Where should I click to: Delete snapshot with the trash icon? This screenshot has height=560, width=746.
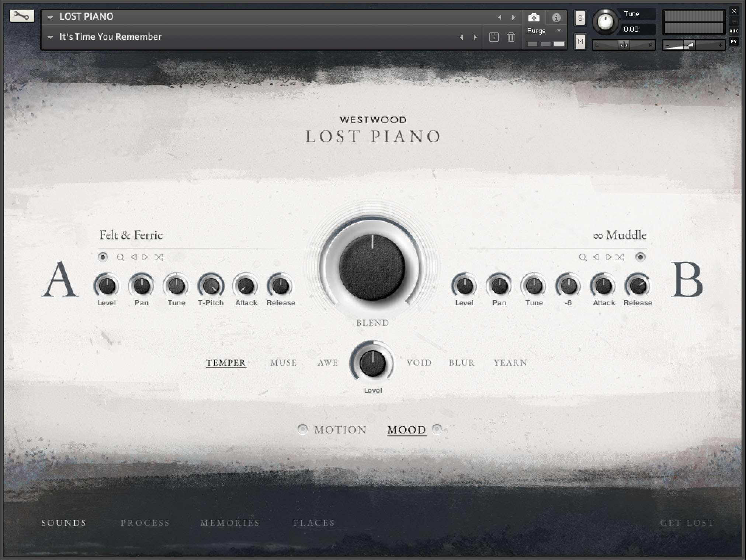(x=511, y=37)
